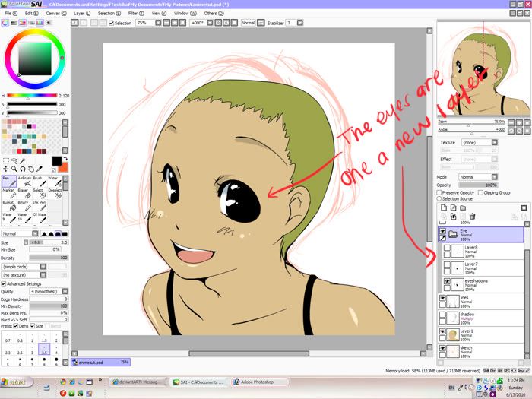This screenshot has height=399, width=532.
Task: Toggle pressure Size checkbox
Action: (x=33, y=326)
